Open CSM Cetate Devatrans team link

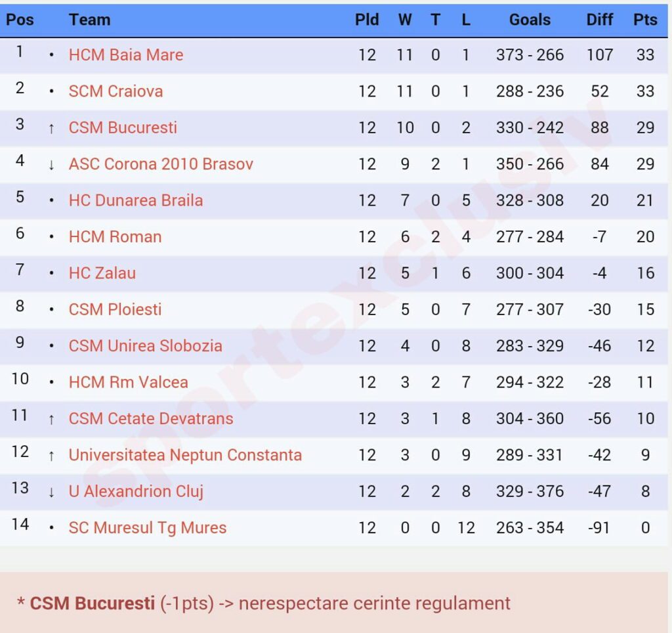click(x=151, y=419)
